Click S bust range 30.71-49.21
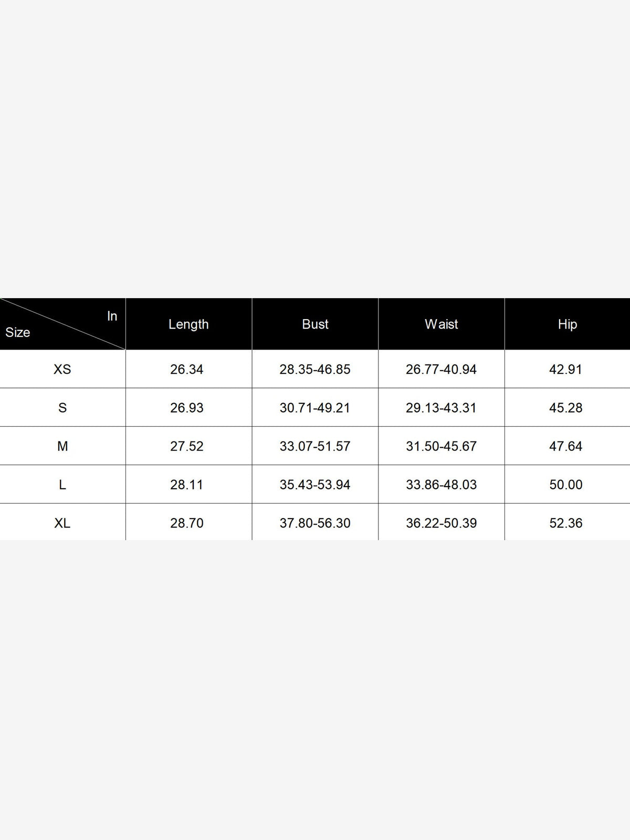Screen dimensions: 630x840 (x=315, y=408)
